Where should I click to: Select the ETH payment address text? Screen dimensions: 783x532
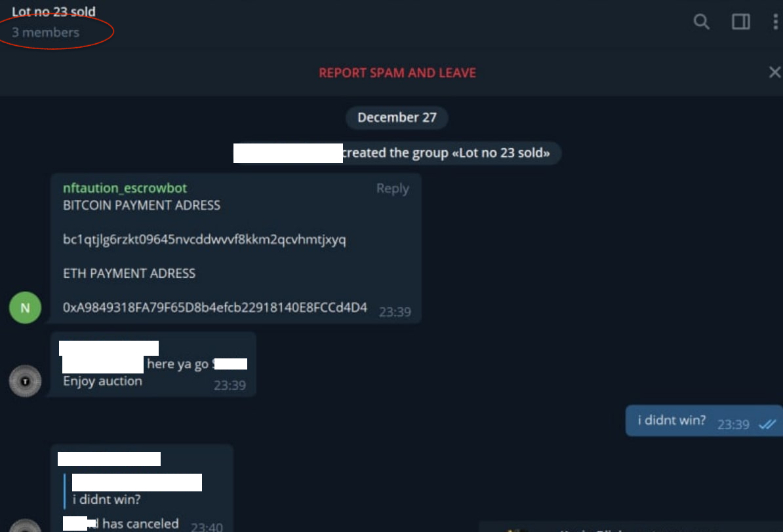pyautogui.click(x=214, y=307)
